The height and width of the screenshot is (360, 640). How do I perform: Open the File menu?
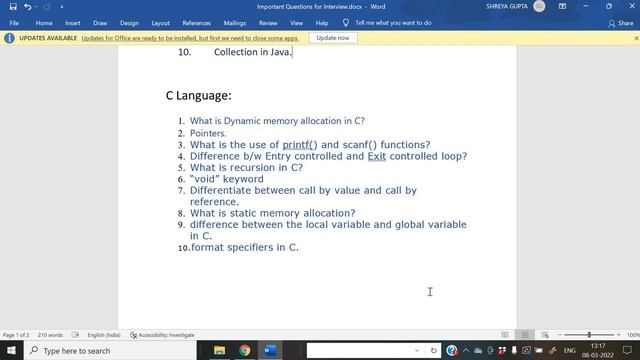pyautogui.click(x=14, y=23)
